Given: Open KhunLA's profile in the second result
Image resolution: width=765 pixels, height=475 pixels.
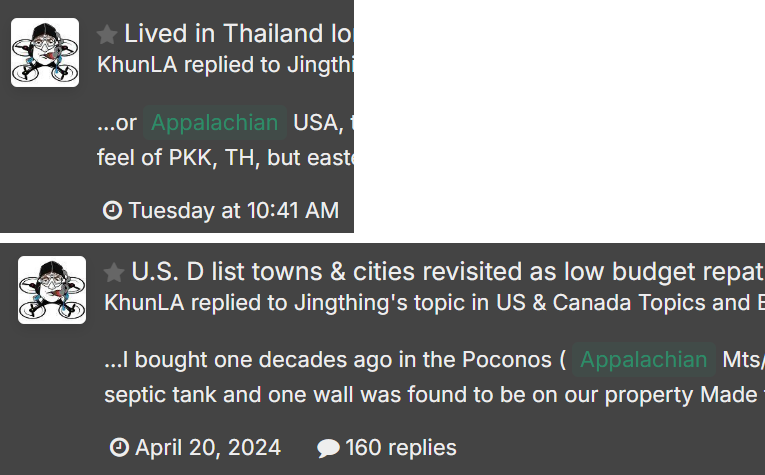Looking at the screenshot, I should 144,302.
